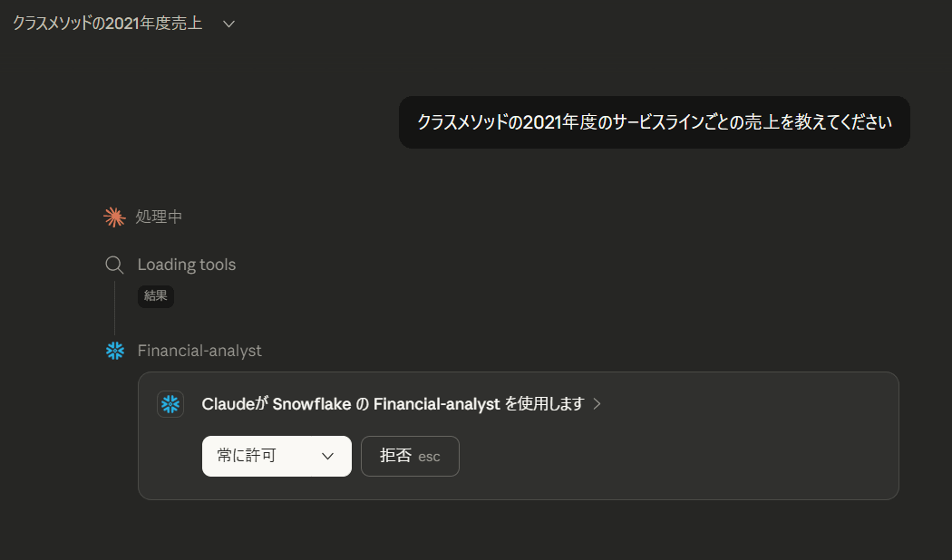
Task: Click the Snowflake icon beside the Financial-analyst step
Action: pyautogui.click(x=114, y=351)
